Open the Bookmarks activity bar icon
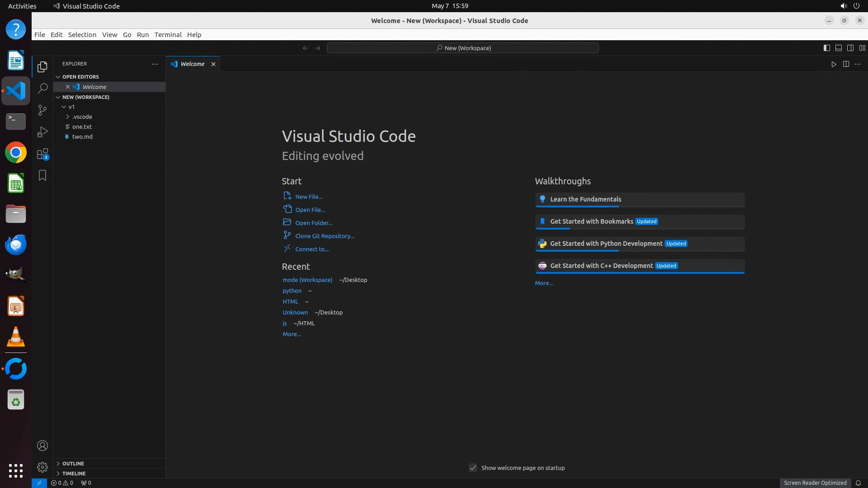 42,175
